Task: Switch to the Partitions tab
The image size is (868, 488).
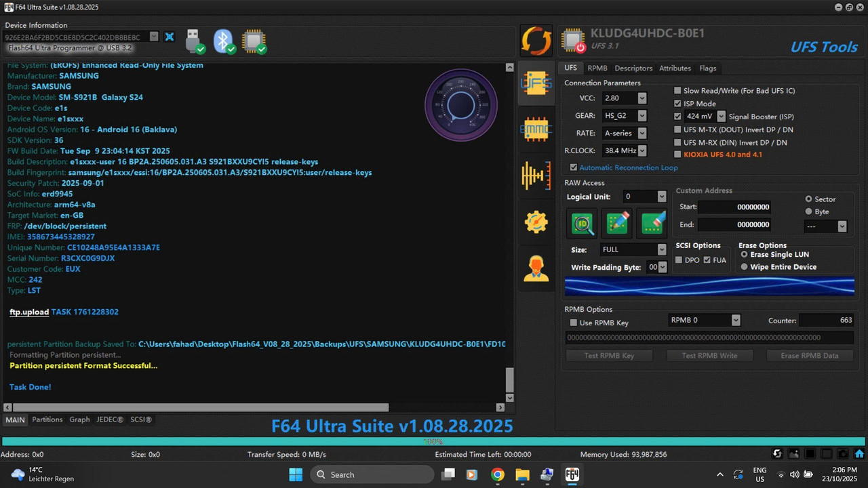Action: (x=47, y=420)
